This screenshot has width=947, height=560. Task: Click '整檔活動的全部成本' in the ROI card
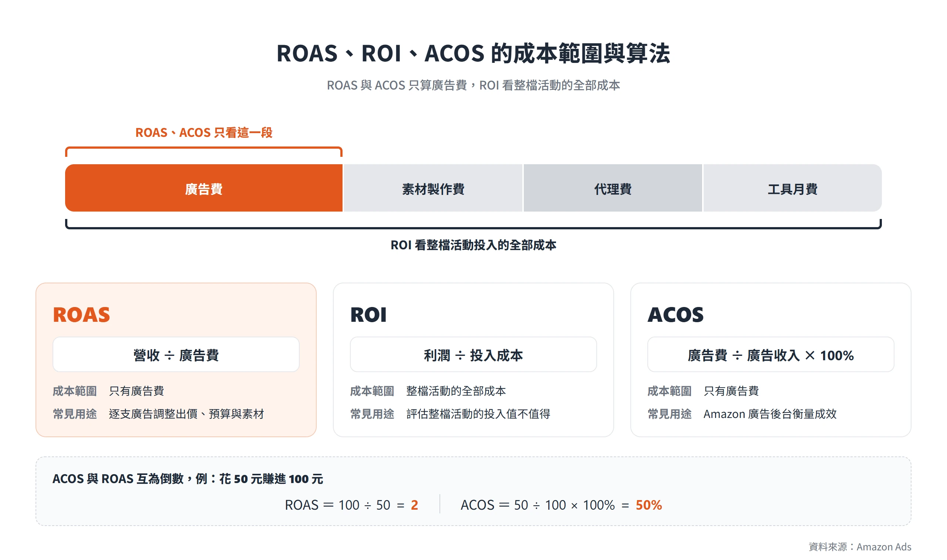coord(456,391)
